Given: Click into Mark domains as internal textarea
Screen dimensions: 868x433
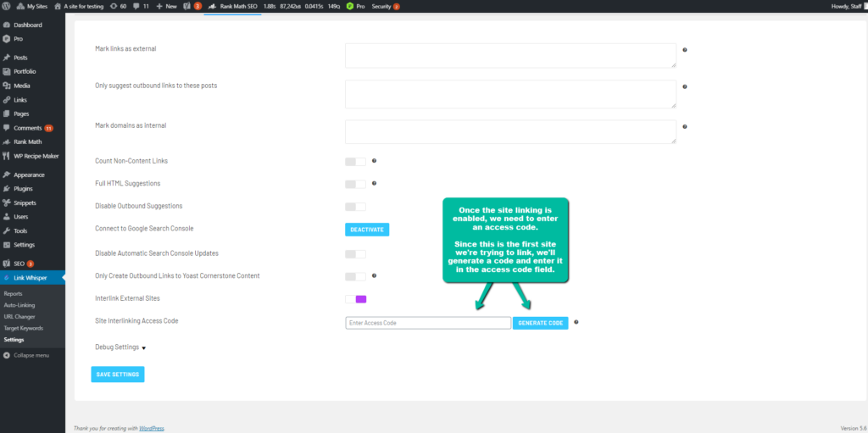Looking at the screenshot, I should point(510,132).
